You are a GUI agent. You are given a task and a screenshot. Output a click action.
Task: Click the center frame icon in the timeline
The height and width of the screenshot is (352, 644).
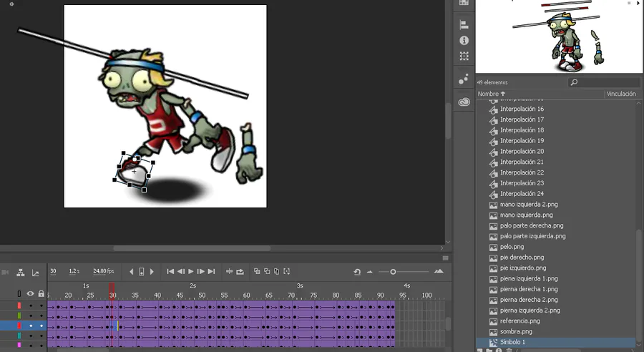tap(229, 271)
